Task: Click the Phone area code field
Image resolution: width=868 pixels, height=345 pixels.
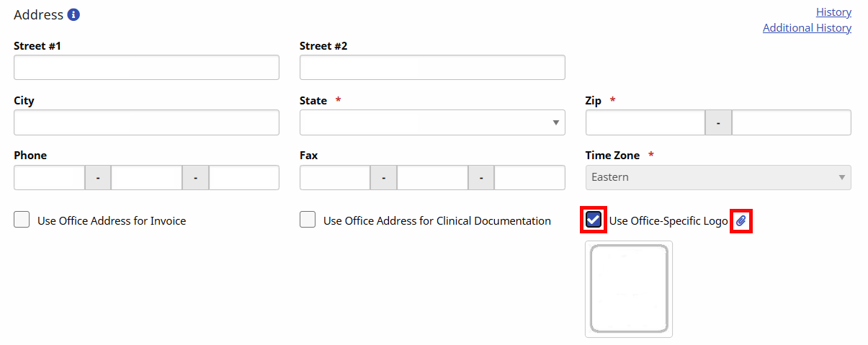Action: point(49,177)
